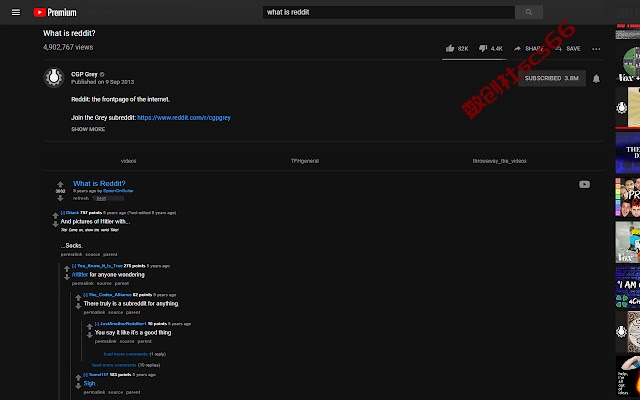This screenshot has width=640, height=400.
Task: Upvote the 'Sigh.' comment
Action: click(78, 378)
